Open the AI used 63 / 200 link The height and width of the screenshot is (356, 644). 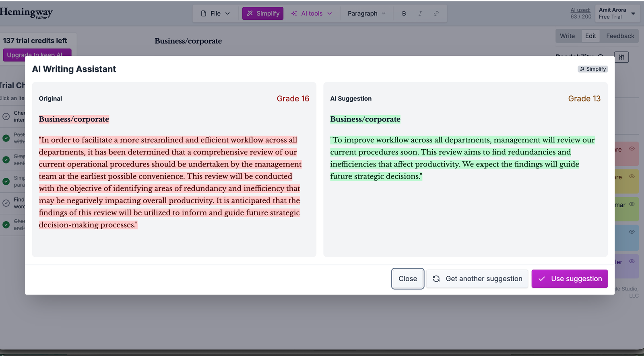pyautogui.click(x=581, y=13)
